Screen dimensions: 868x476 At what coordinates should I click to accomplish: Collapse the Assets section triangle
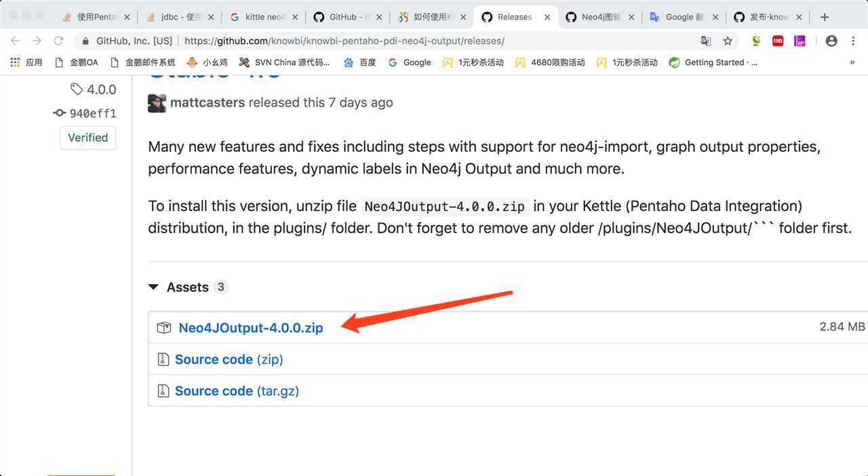tap(153, 287)
